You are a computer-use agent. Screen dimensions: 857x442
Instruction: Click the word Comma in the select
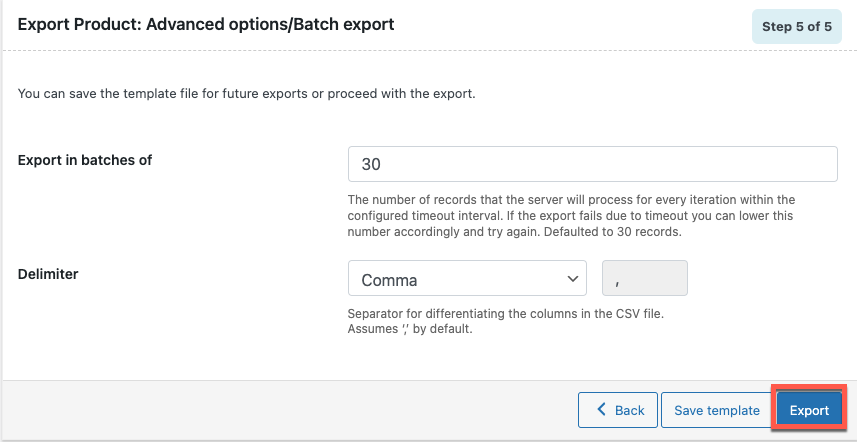(389, 280)
